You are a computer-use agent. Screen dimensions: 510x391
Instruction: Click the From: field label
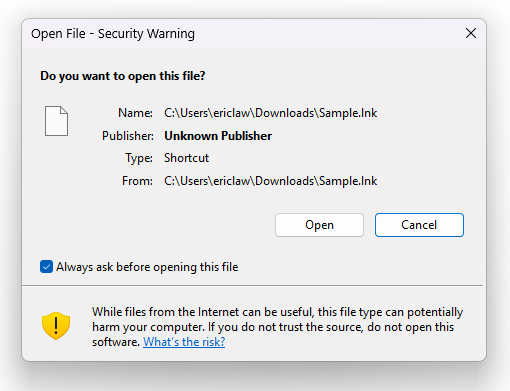[137, 181]
